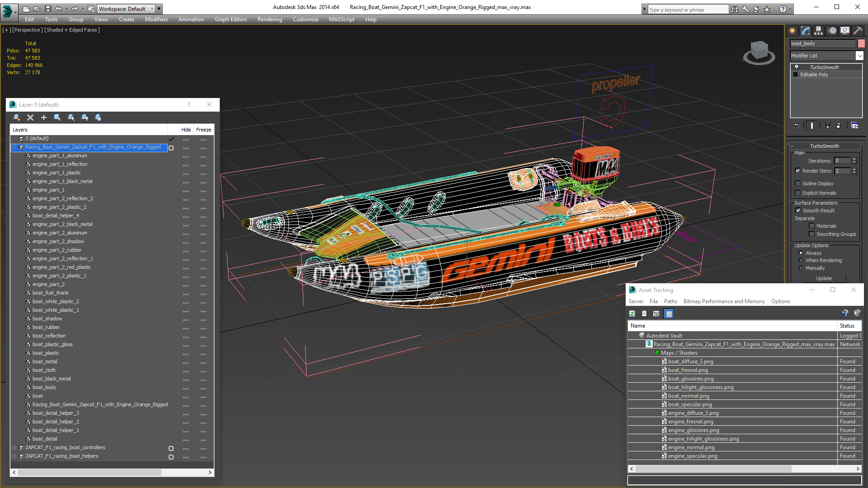868x488 pixels.
Task: Expand ZAPCAT_F1_racing_boat_controllers layer
Action: (x=14, y=448)
